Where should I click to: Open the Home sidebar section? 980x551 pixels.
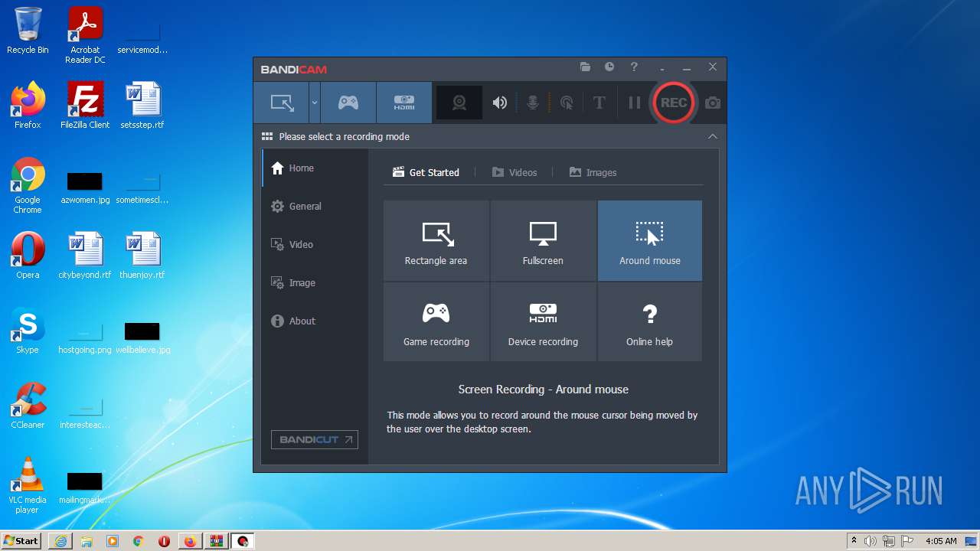(315, 168)
